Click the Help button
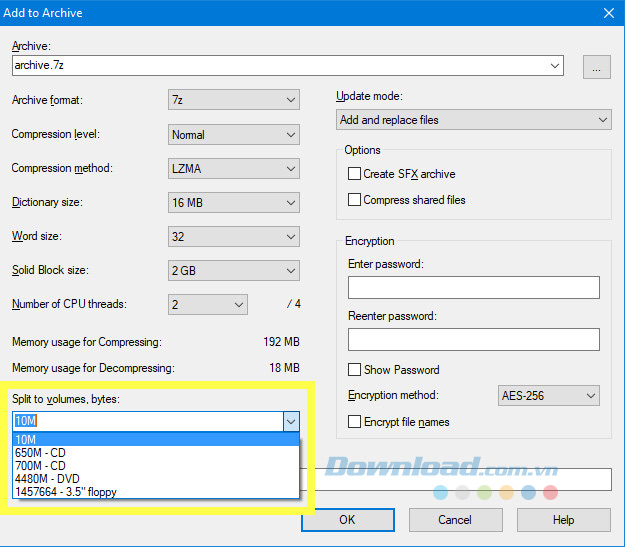This screenshot has width=625, height=547. 563,520
